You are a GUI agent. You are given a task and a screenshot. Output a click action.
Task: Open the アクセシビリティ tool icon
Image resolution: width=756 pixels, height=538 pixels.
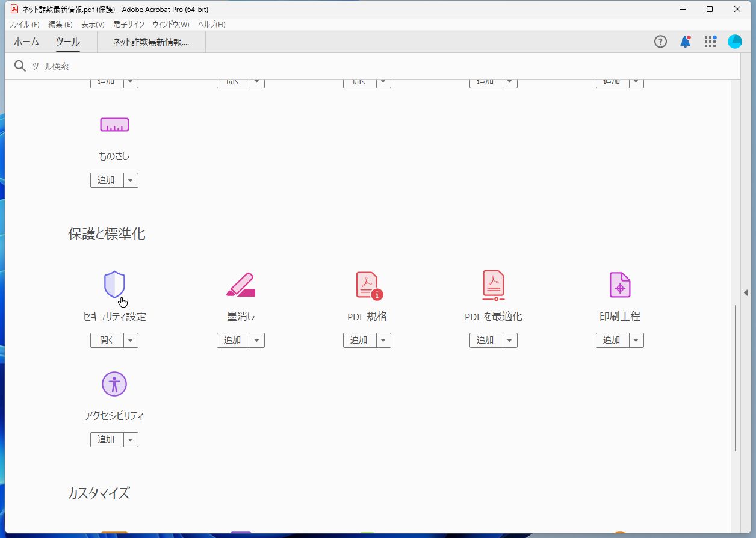(x=114, y=383)
